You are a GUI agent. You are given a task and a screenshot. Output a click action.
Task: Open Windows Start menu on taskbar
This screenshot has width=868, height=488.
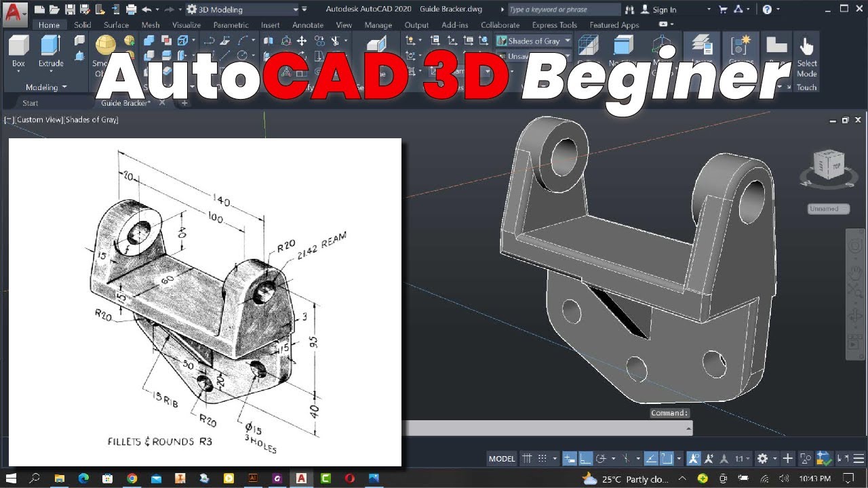[11, 478]
